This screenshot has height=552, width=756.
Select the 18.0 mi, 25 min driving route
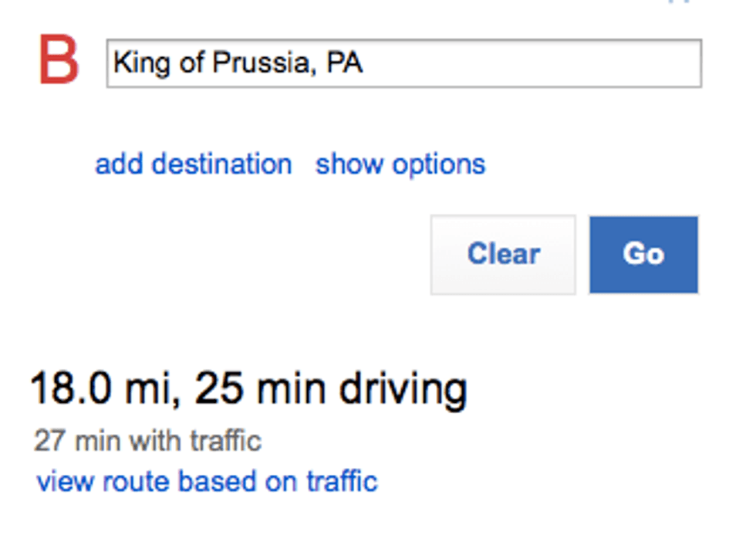248,389
